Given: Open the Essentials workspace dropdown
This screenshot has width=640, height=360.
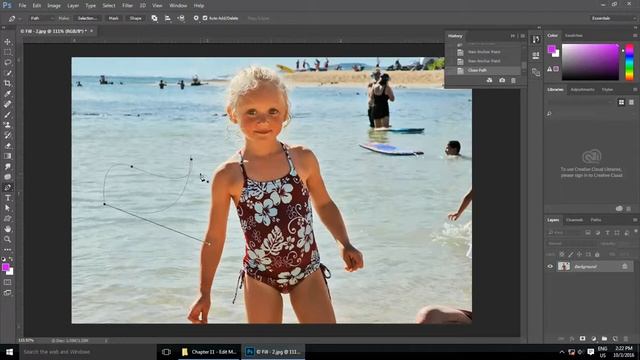Looking at the screenshot, I should (x=613, y=18).
